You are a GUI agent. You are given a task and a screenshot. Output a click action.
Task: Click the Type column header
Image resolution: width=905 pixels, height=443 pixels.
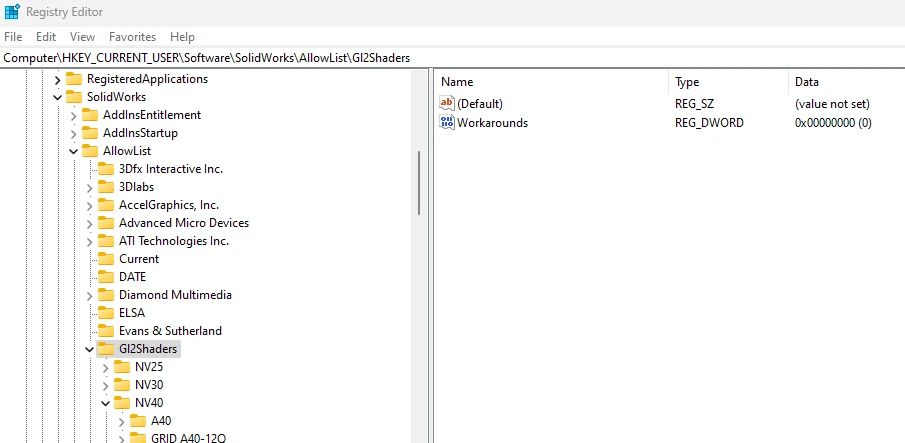pos(687,82)
